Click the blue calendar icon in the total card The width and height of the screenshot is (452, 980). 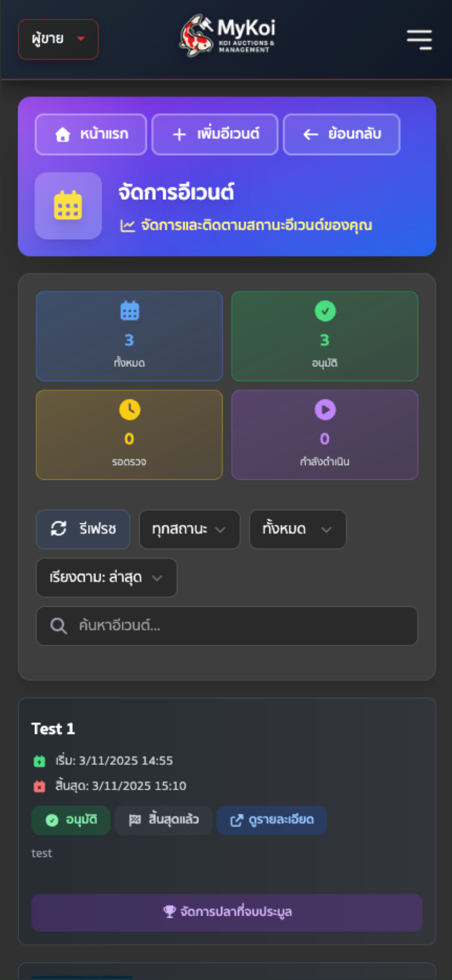point(129,311)
